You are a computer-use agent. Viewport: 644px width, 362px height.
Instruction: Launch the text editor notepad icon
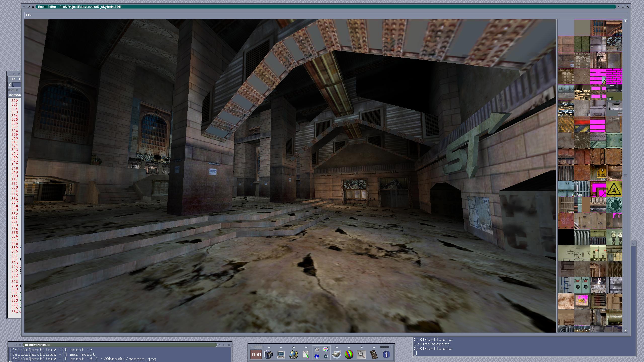coord(306,354)
